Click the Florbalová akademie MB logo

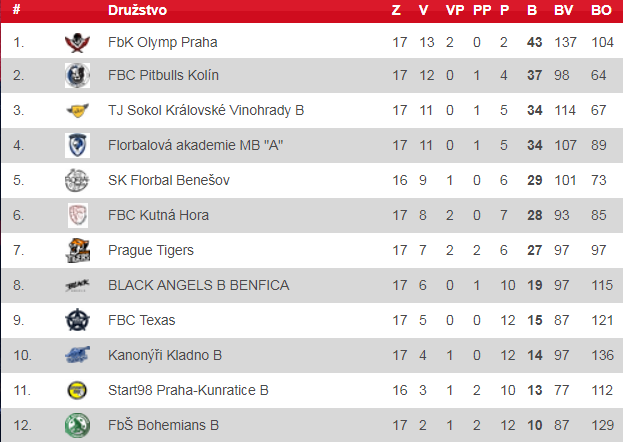pyautogui.click(x=77, y=145)
